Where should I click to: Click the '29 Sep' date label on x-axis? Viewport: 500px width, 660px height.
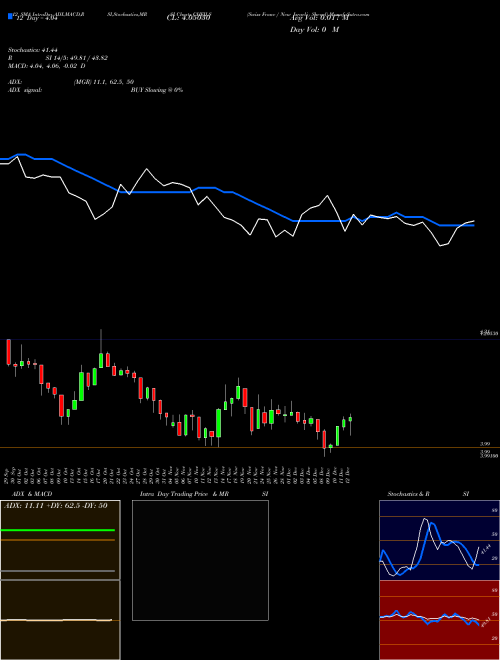point(8,475)
